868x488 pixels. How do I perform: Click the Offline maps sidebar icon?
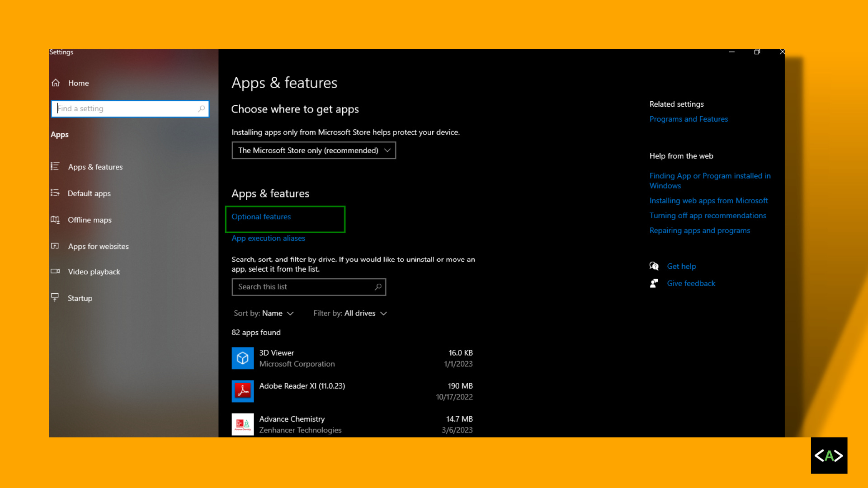point(55,220)
